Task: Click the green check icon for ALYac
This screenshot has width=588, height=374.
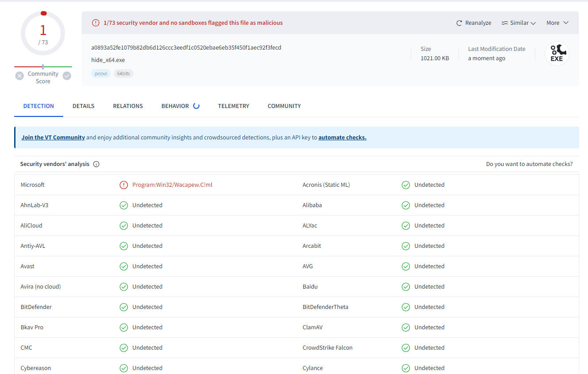Action: (x=406, y=226)
